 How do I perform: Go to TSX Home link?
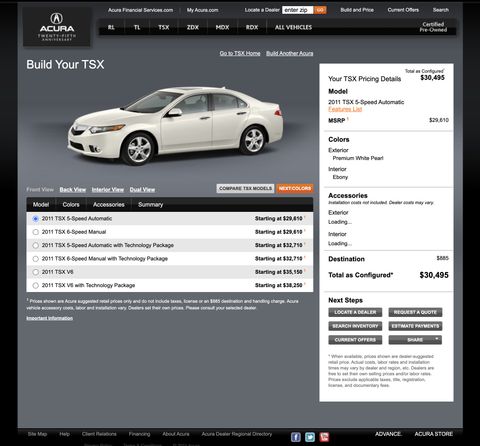pos(240,53)
